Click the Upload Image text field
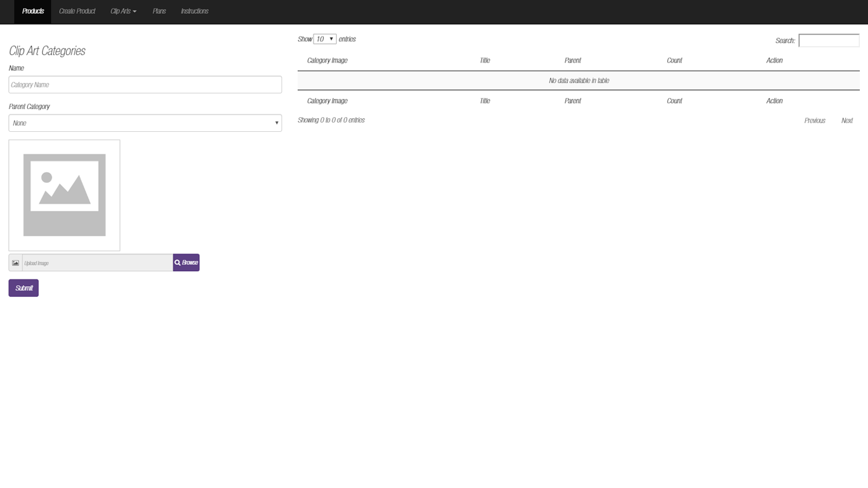Image resolution: width=868 pixels, height=488 pixels. tap(97, 263)
